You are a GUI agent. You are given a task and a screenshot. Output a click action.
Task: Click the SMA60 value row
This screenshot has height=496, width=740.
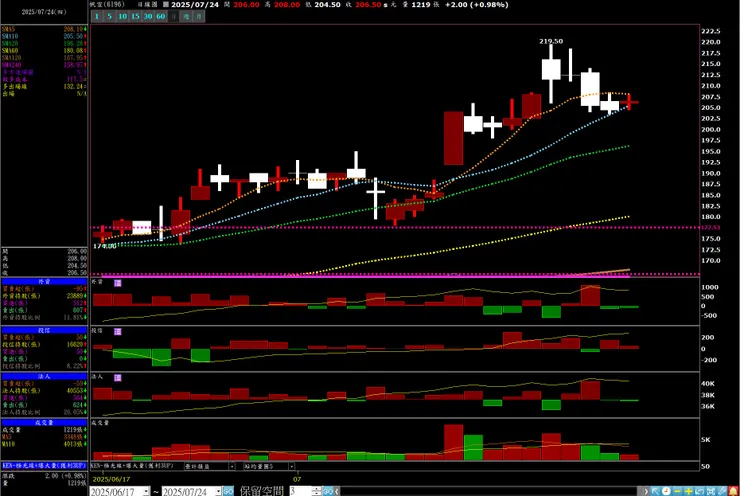click(44, 50)
